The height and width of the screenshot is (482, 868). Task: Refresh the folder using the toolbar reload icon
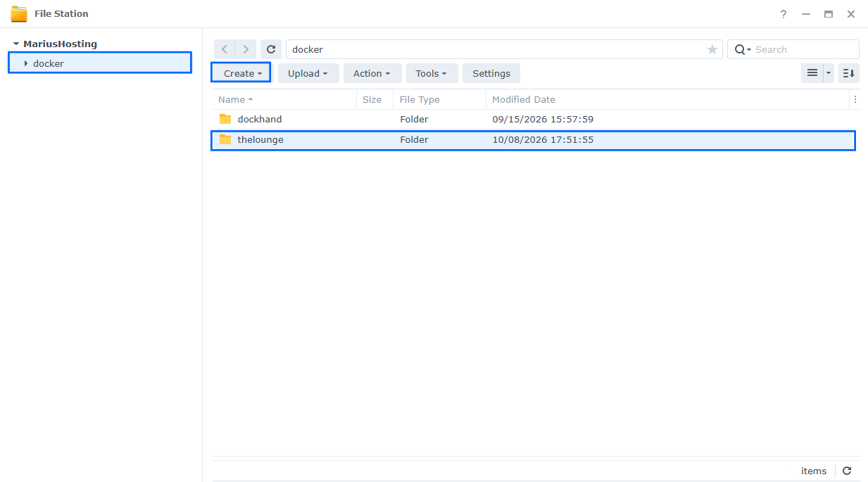pos(271,49)
